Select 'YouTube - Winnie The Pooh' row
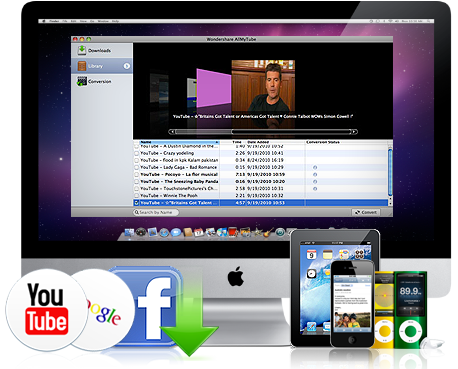Screen dimensions: 458x369 pyautogui.click(x=261, y=196)
